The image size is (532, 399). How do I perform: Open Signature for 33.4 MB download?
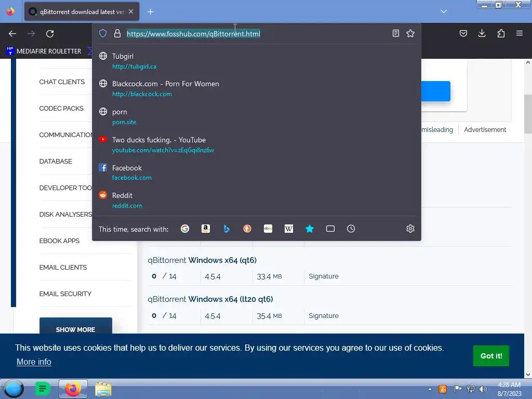click(324, 276)
